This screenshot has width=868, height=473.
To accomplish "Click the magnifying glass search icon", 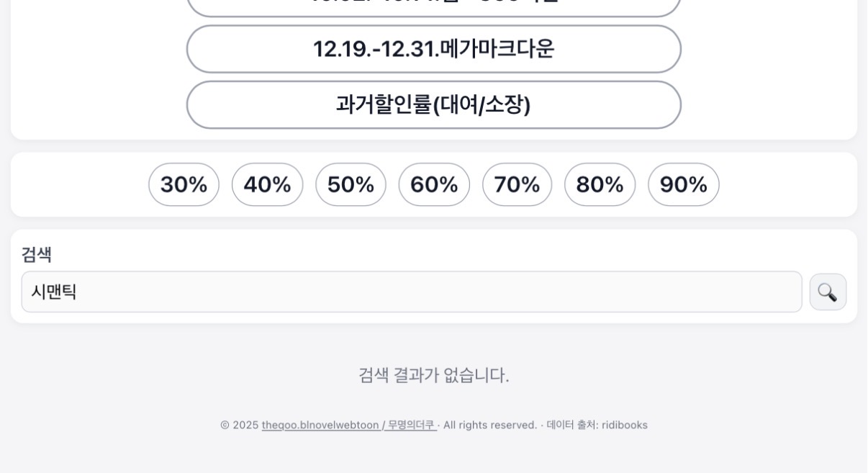I will (x=828, y=292).
